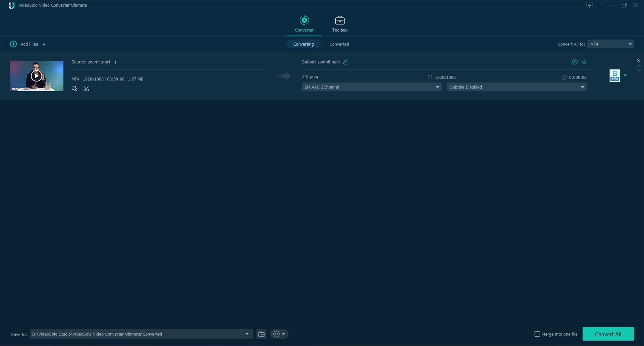Open the hamburger menu in title bar

(601, 5)
